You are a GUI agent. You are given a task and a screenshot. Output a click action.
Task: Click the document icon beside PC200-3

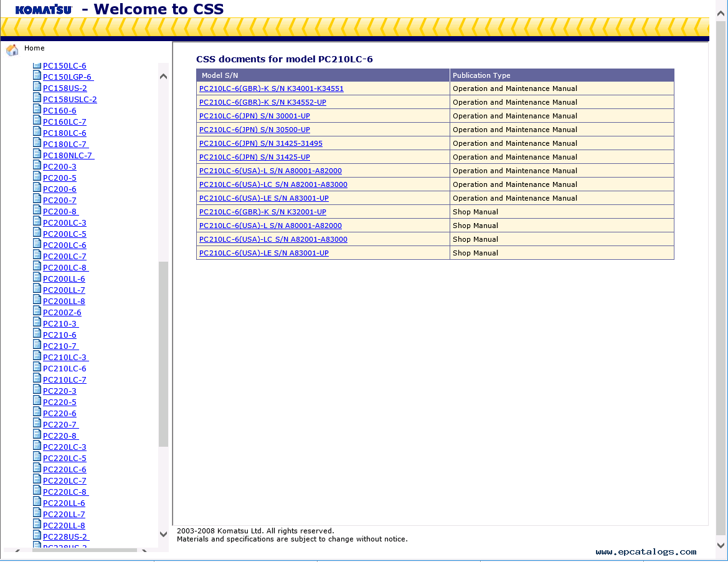point(37,165)
